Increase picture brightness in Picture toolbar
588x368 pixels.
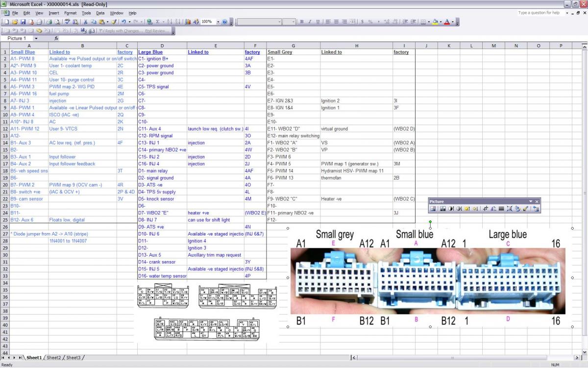[x=466, y=209]
